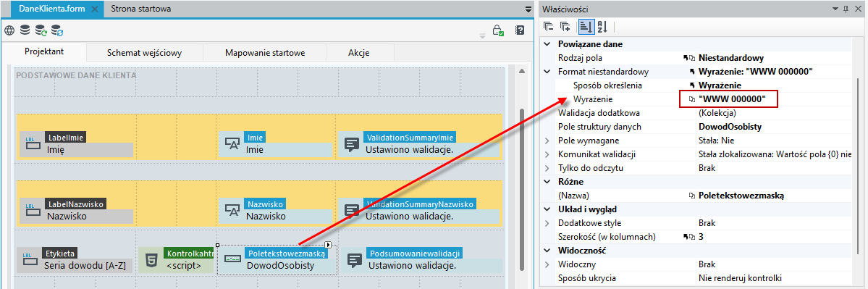868x289 pixels.
Task: Open the Mapowanie startowe tab
Action: pos(265,53)
